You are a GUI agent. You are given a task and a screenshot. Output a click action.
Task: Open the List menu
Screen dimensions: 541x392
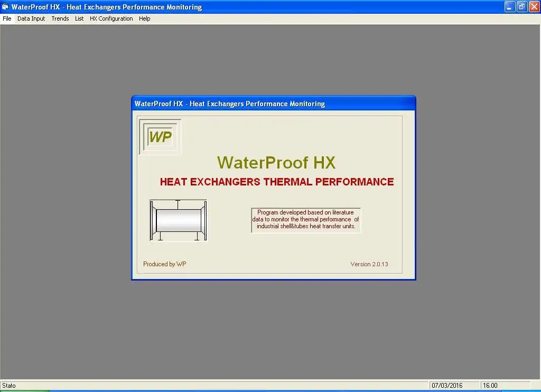click(79, 18)
